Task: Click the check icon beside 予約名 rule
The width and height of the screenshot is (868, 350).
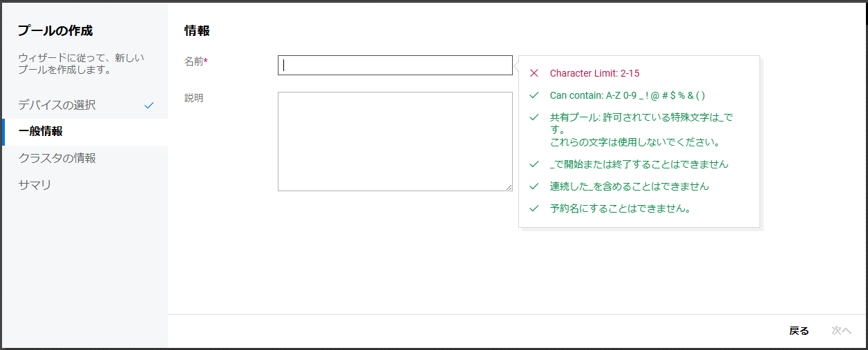Action: pos(534,208)
